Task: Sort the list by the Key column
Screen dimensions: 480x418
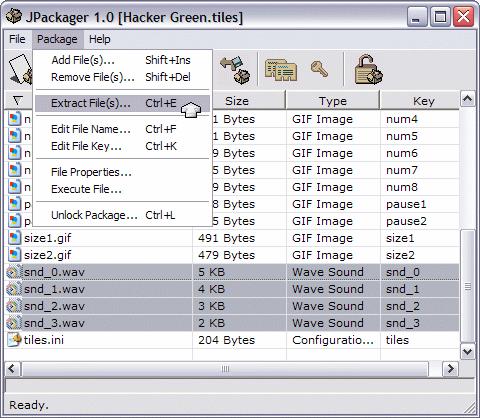Action: pyautogui.click(x=420, y=100)
